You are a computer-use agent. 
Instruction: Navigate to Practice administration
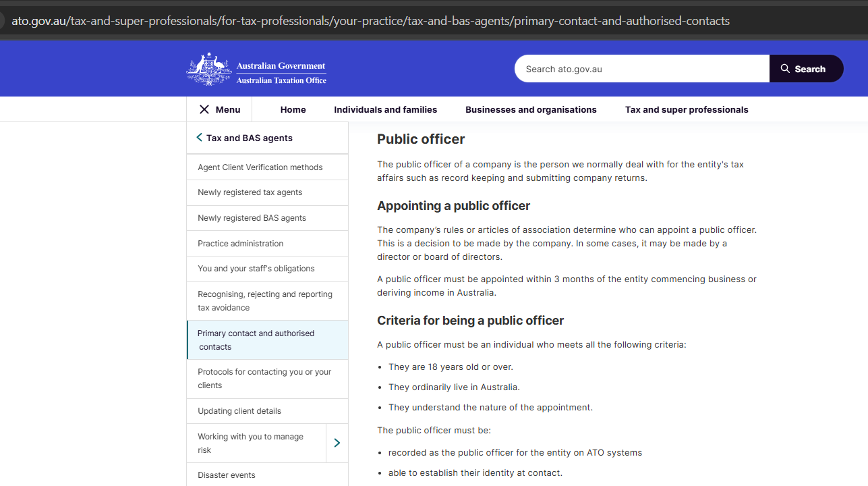point(267,244)
